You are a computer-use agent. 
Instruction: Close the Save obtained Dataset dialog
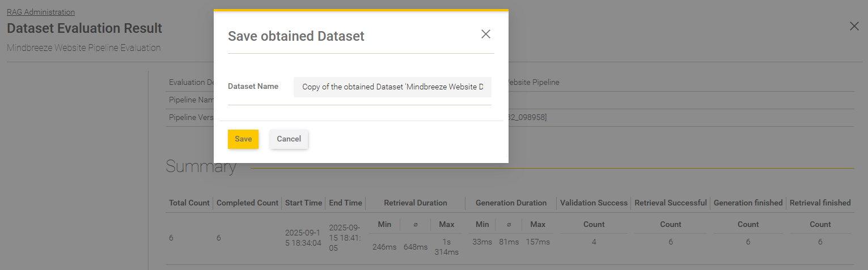[x=485, y=34]
